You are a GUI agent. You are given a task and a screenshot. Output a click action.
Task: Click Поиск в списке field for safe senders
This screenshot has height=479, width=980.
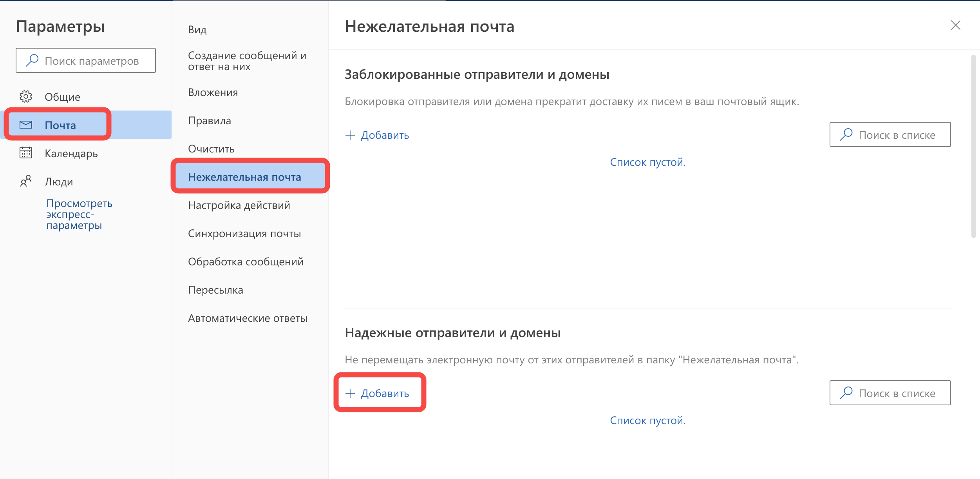pyautogui.click(x=897, y=393)
